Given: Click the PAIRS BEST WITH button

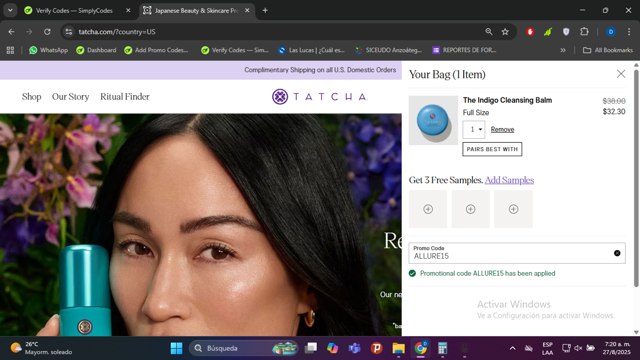Looking at the screenshot, I should click(x=492, y=149).
